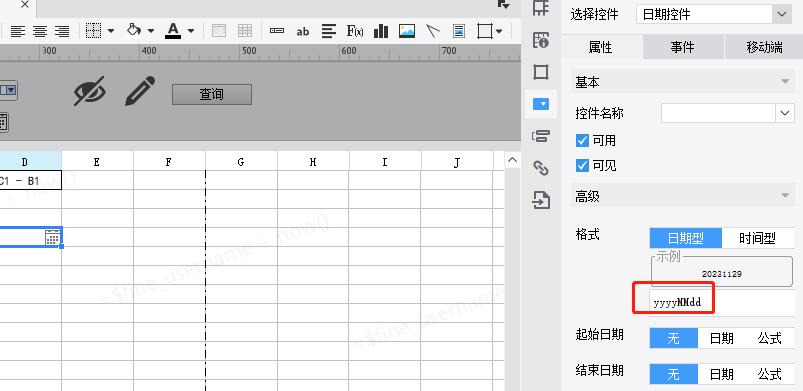Switch to the 事件 tab
The height and width of the screenshot is (391, 803).
coord(683,48)
